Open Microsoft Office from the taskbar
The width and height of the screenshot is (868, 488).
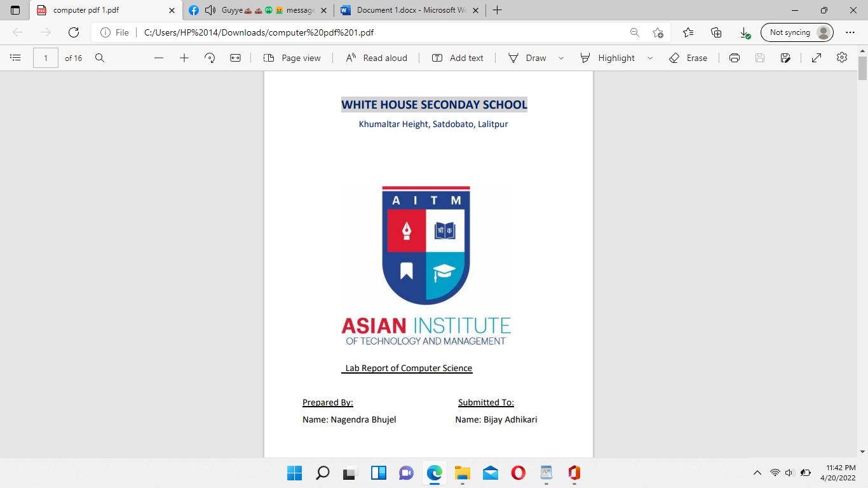click(x=574, y=473)
